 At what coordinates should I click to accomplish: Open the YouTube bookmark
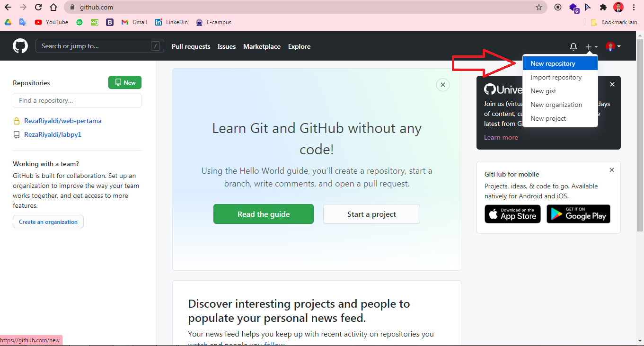tap(51, 22)
